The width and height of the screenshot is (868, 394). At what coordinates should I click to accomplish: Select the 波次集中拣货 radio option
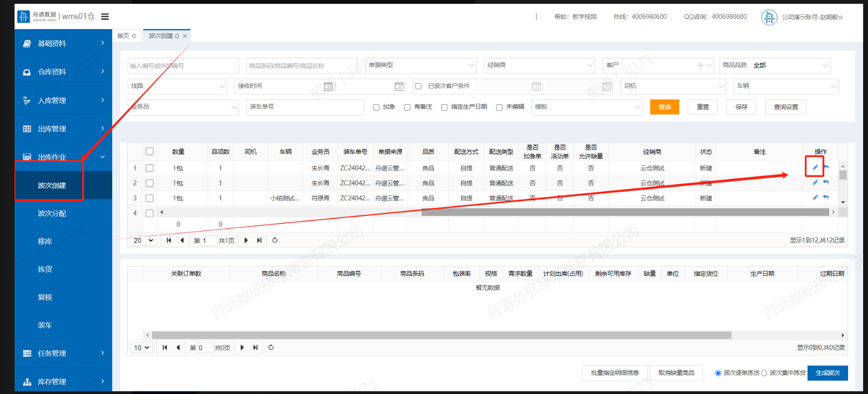[764, 373]
